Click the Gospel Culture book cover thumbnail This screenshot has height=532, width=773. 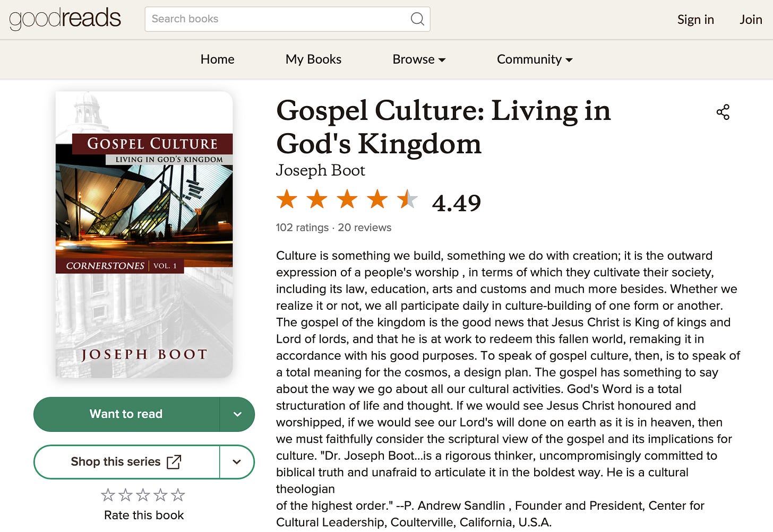[x=144, y=234]
